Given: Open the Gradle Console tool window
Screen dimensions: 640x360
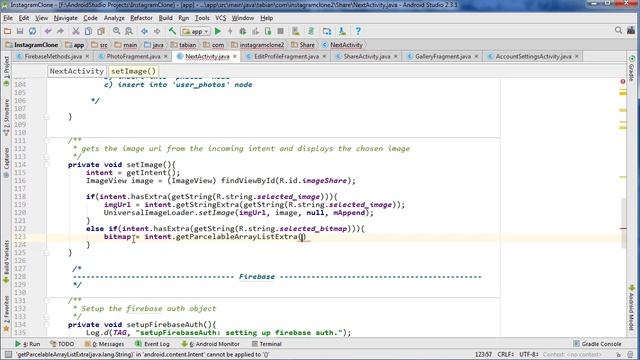Looking at the screenshot, I should (x=597, y=344).
